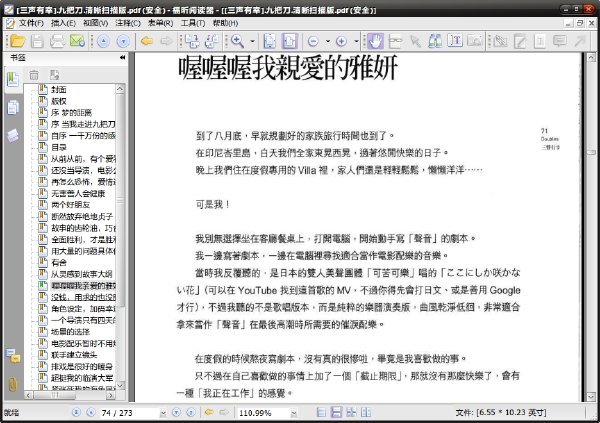Image resolution: width=600 pixels, height=423 pixels.
Task: Switch to single page layout in status bar
Action: pos(322,412)
